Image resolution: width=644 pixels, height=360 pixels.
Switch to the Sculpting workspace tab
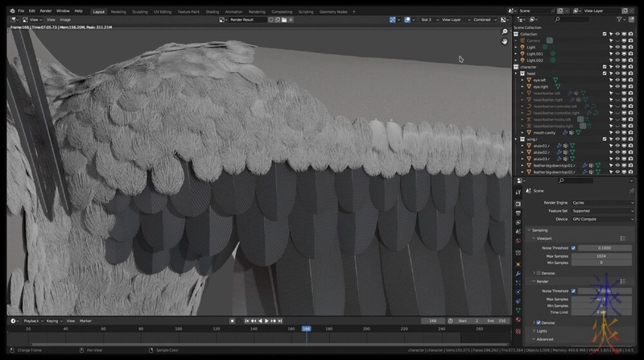pyautogui.click(x=140, y=11)
